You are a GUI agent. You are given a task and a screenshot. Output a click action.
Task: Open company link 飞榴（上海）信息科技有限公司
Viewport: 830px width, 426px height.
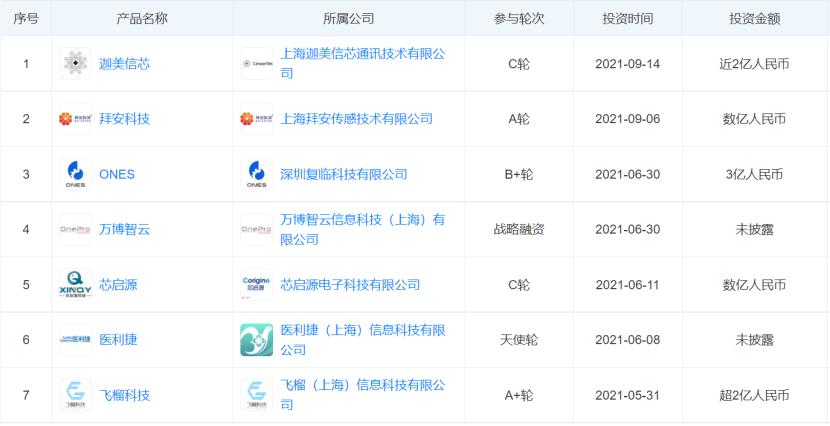point(363,395)
